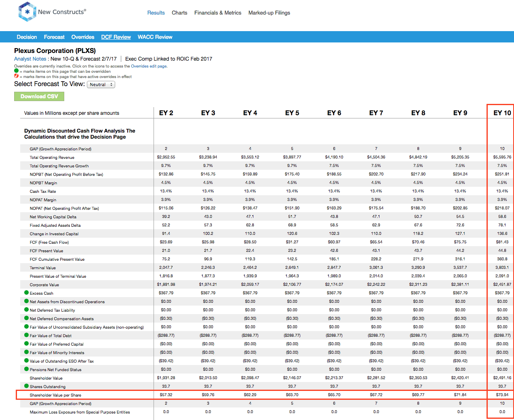Click the $60.97 FCF value in EY 6
514x420 pixels.
click(x=334, y=242)
